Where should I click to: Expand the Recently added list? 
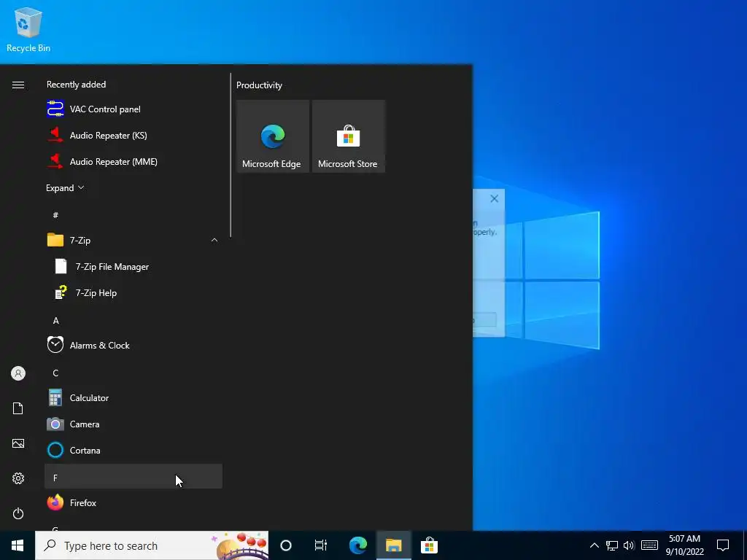(x=65, y=187)
